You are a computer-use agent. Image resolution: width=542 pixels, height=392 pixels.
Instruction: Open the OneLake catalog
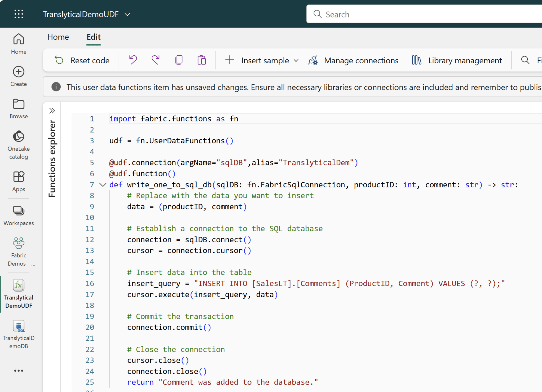18,143
